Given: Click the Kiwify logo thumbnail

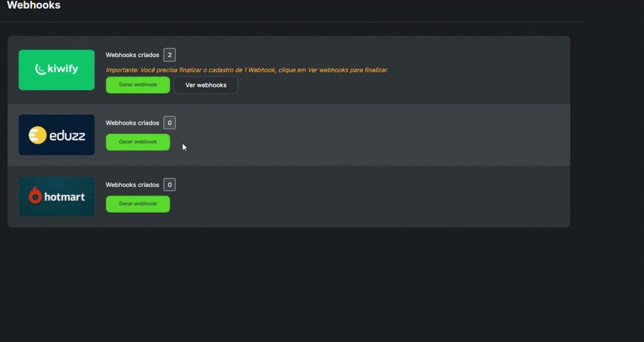Looking at the screenshot, I should click(x=57, y=70).
